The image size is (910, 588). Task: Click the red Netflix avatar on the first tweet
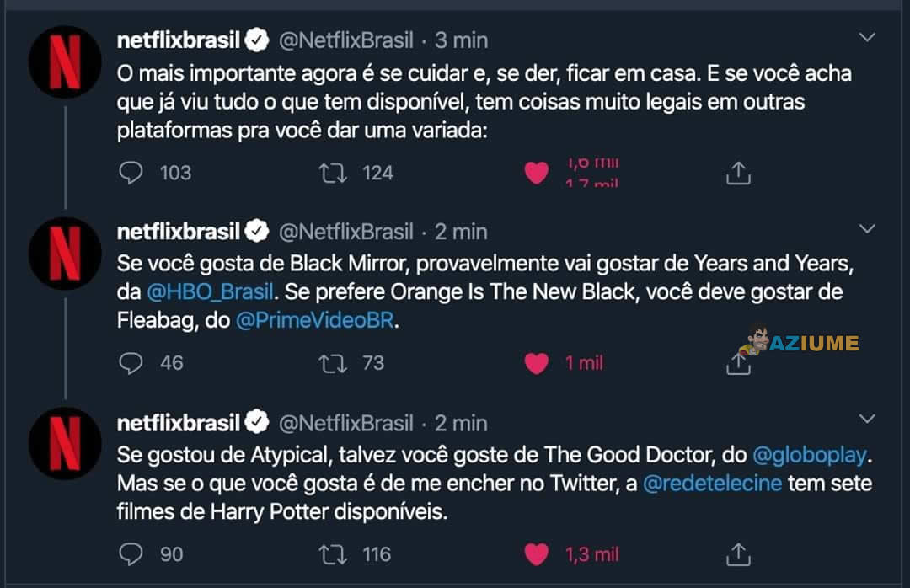(65, 61)
